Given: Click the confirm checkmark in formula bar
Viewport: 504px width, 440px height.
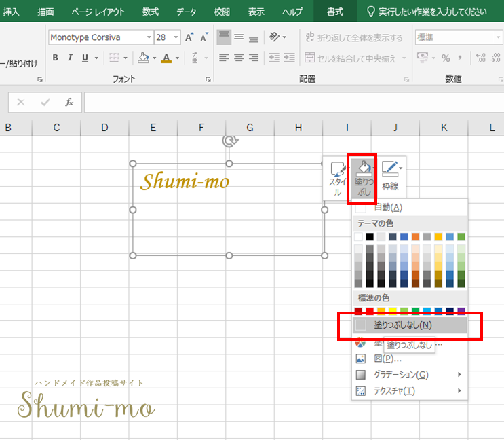Looking at the screenshot, I should (x=45, y=103).
